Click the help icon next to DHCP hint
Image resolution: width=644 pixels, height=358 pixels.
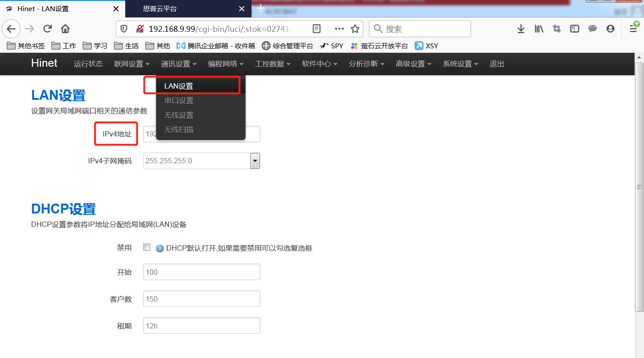(x=160, y=248)
